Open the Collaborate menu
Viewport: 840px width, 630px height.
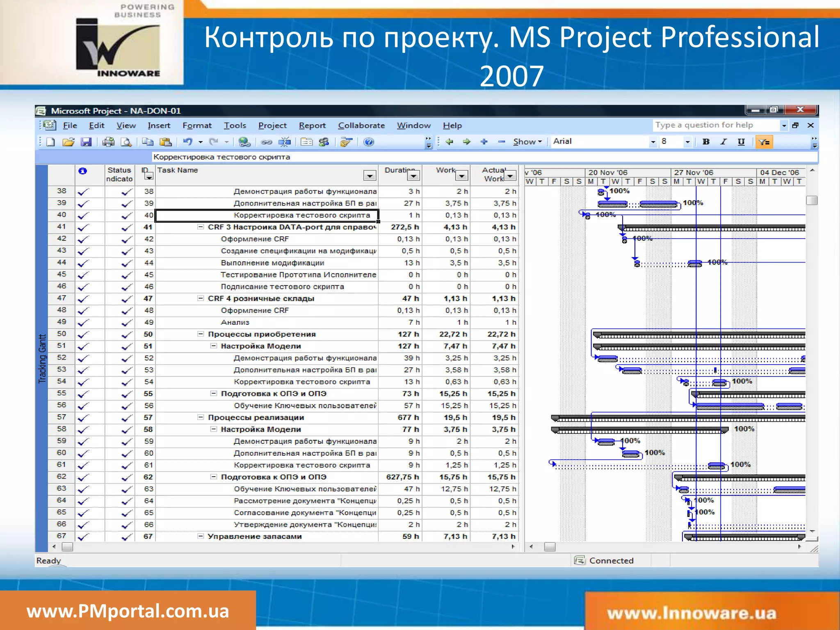tap(361, 125)
